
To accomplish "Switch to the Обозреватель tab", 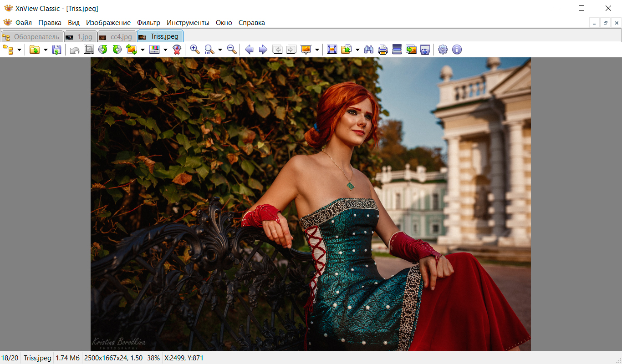I will [x=32, y=37].
